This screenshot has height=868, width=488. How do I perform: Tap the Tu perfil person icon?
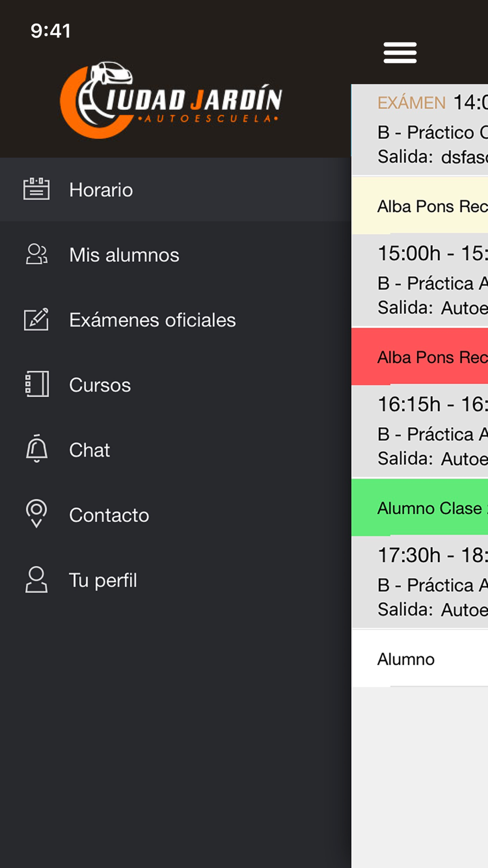click(x=37, y=579)
